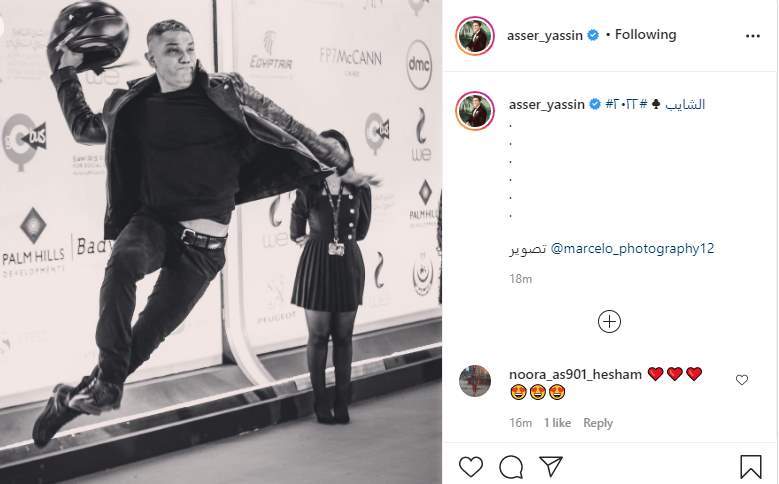The height and width of the screenshot is (484, 779).
Task: Toggle the Following status button
Action: [645, 35]
